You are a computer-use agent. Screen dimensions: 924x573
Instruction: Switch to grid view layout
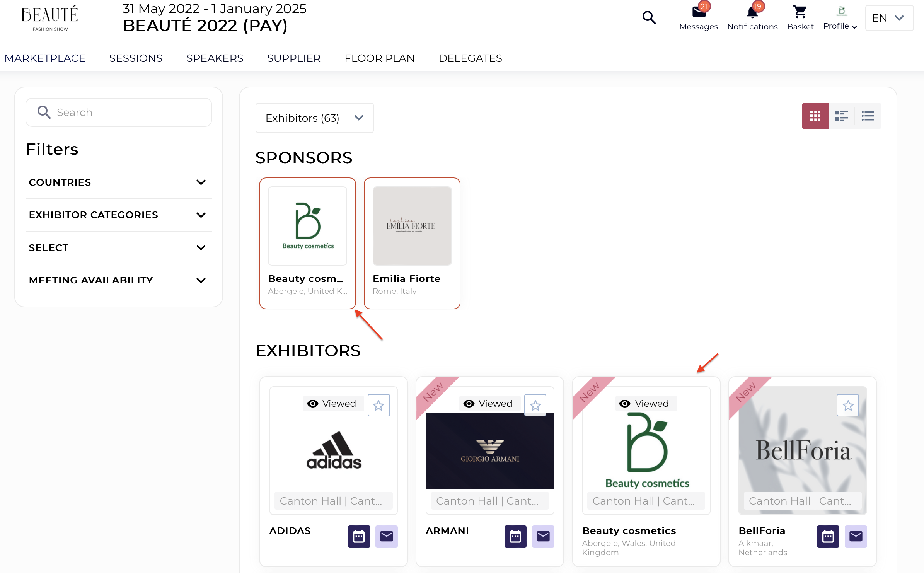coord(815,116)
